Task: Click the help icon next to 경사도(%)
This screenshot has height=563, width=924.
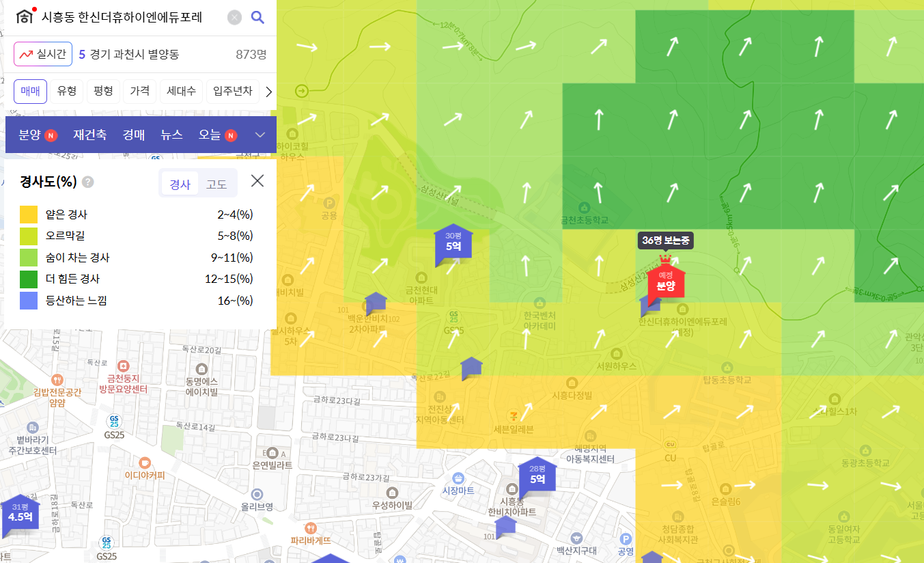Action: tap(88, 182)
